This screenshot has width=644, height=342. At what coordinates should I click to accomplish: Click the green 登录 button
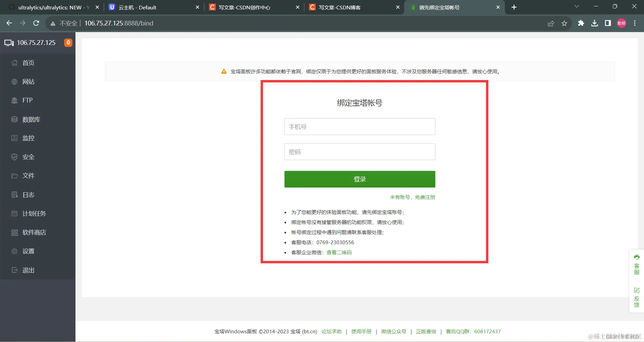click(359, 179)
